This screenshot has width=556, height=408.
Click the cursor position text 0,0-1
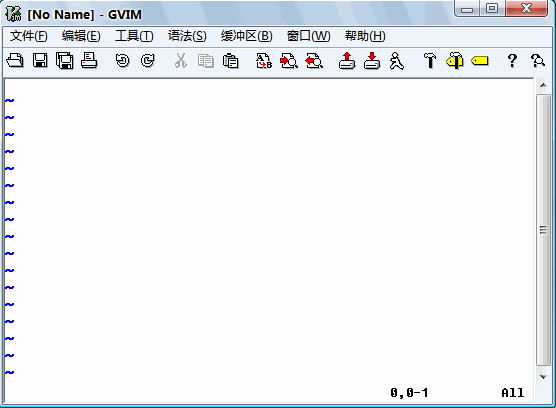(409, 392)
